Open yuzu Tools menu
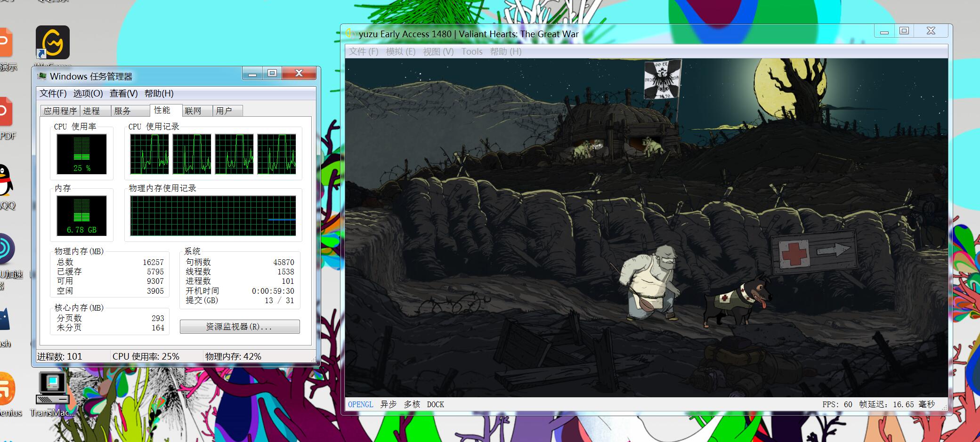 point(472,51)
